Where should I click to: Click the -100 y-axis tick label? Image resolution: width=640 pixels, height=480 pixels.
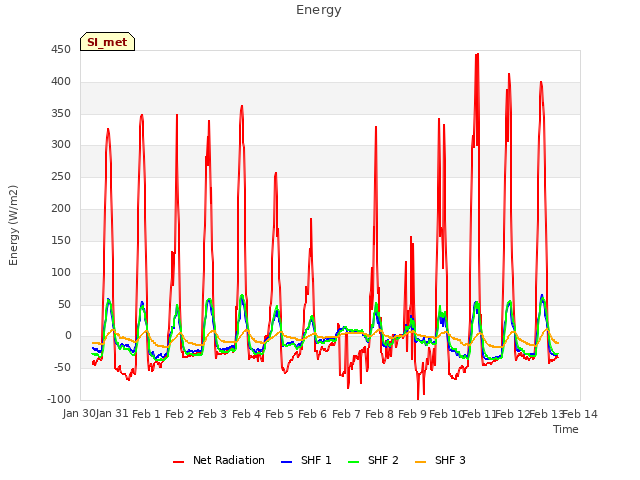click(x=59, y=399)
